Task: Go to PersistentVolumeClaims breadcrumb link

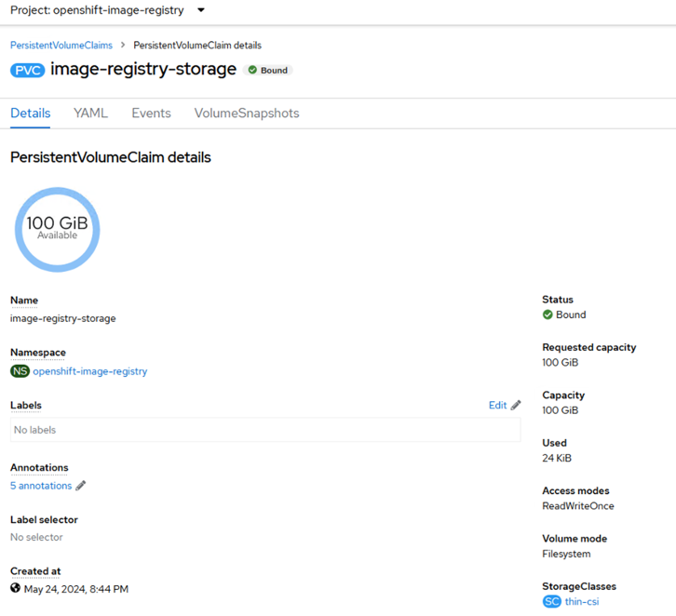Action: [61, 45]
